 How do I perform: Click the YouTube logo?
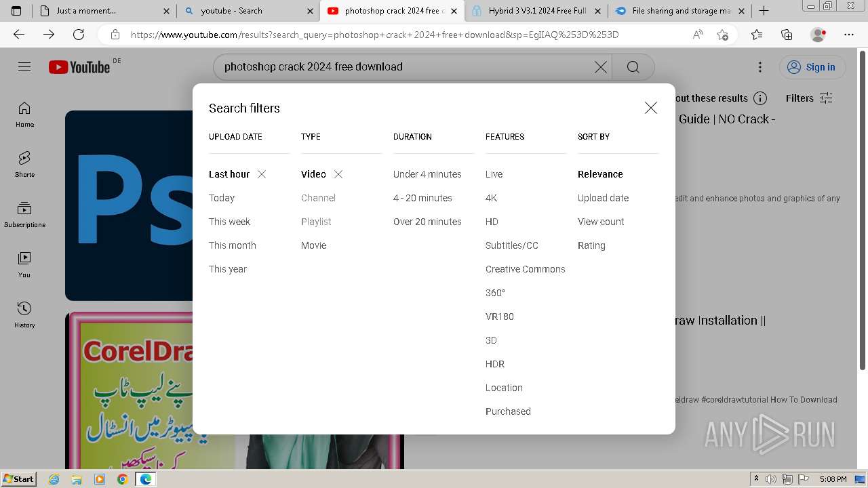(x=79, y=67)
